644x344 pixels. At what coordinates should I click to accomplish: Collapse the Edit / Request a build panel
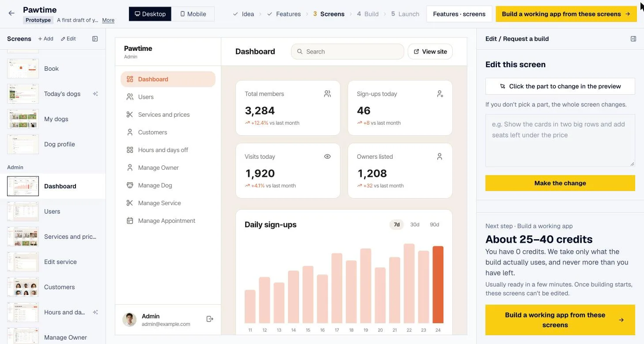pos(633,39)
